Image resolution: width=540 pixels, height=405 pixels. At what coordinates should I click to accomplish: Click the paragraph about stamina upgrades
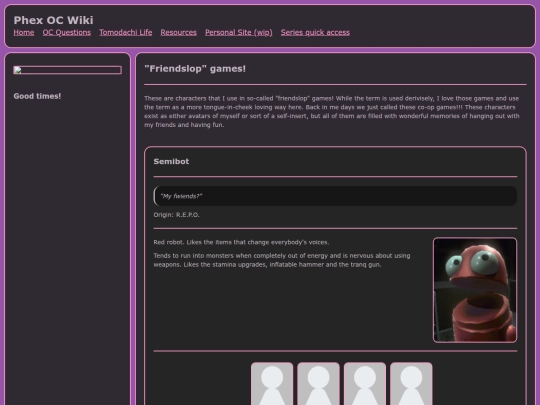(282, 260)
